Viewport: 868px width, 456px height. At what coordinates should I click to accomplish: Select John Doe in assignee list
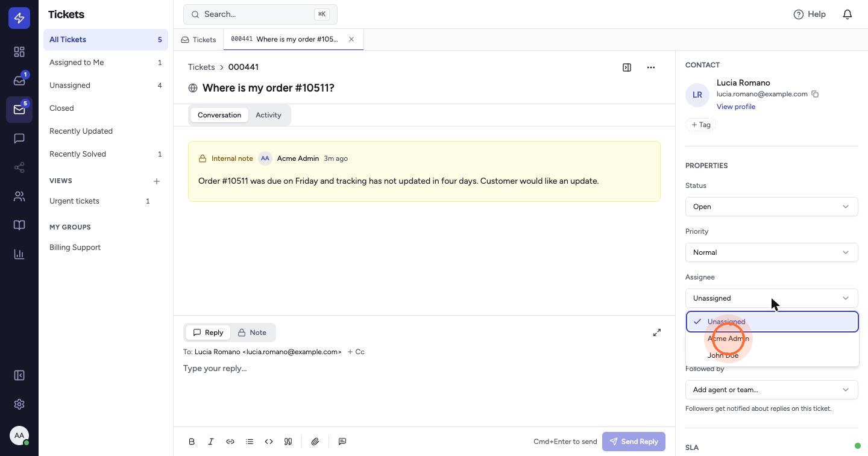pos(772,355)
